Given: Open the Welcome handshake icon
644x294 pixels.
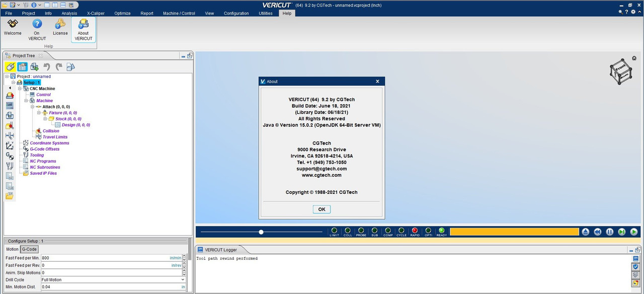Looking at the screenshot, I should click(13, 24).
